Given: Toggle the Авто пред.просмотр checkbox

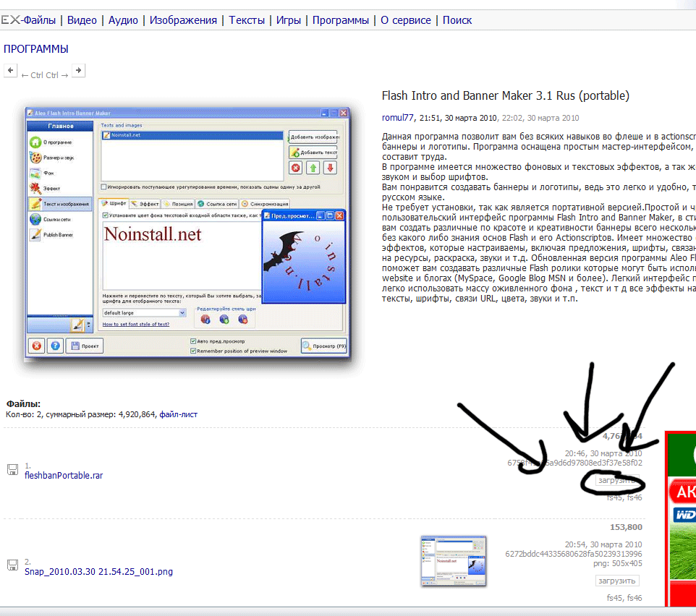Looking at the screenshot, I should click(193, 341).
